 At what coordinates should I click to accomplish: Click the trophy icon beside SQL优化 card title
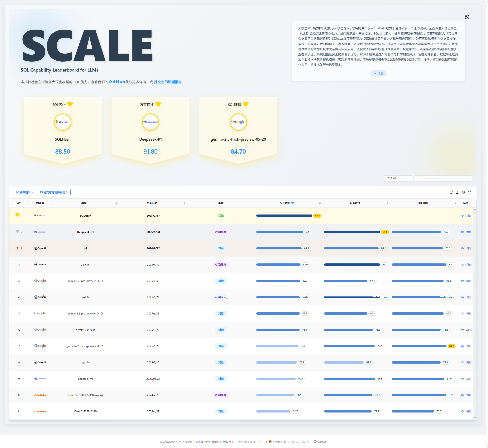click(x=70, y=105)
